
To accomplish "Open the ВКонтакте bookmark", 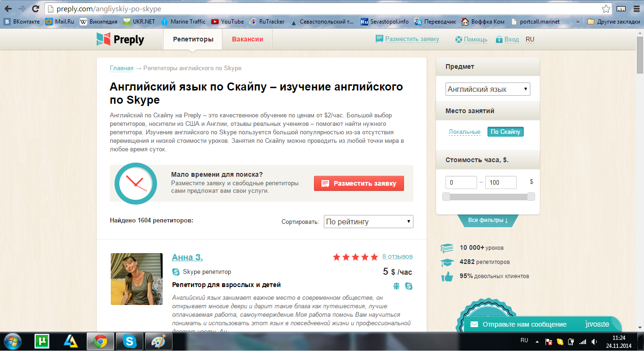I will pos(22,21).
